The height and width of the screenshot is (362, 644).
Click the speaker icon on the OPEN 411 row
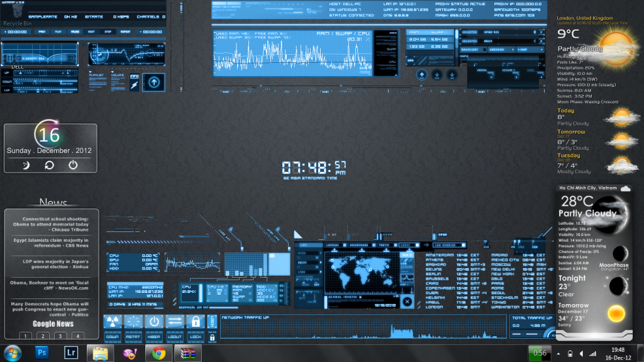coord(535,31)
